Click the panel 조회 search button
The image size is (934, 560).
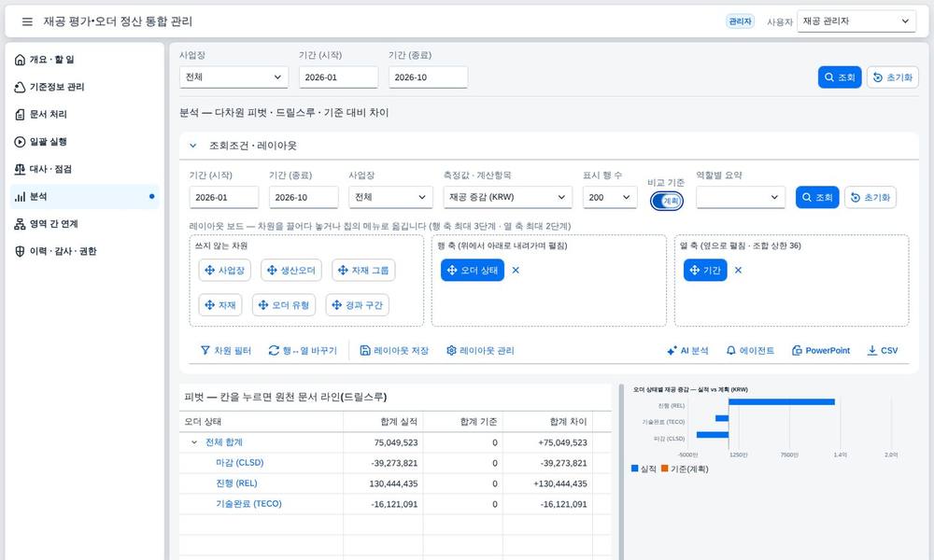817,197
